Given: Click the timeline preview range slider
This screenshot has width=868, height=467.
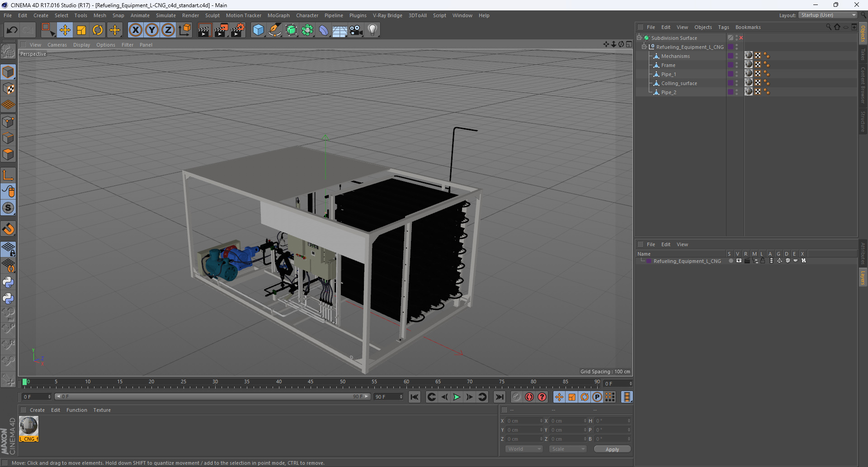Looking at the screenshot, I should click(x=212, y=396).
